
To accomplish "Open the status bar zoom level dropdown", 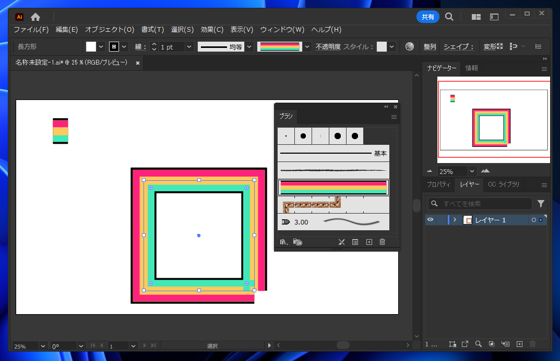I will pyautogui.click(x=43, y=346).
